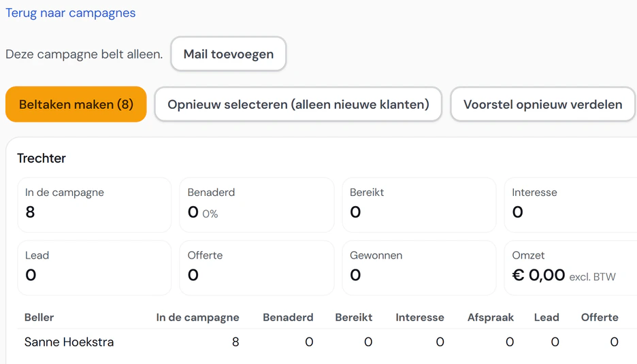637x364 pixels.
Task: Open the Bereikt funnel card
Action: click(x=419, y=205)
